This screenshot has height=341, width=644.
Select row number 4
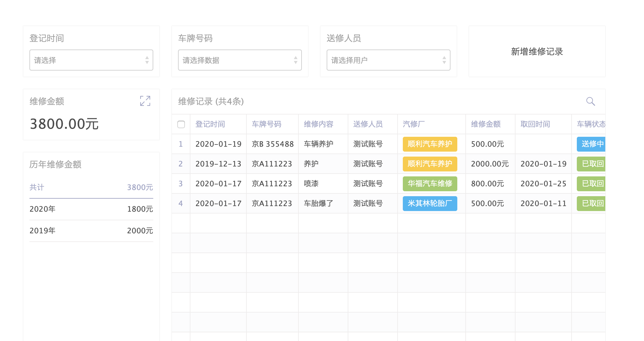181,203
